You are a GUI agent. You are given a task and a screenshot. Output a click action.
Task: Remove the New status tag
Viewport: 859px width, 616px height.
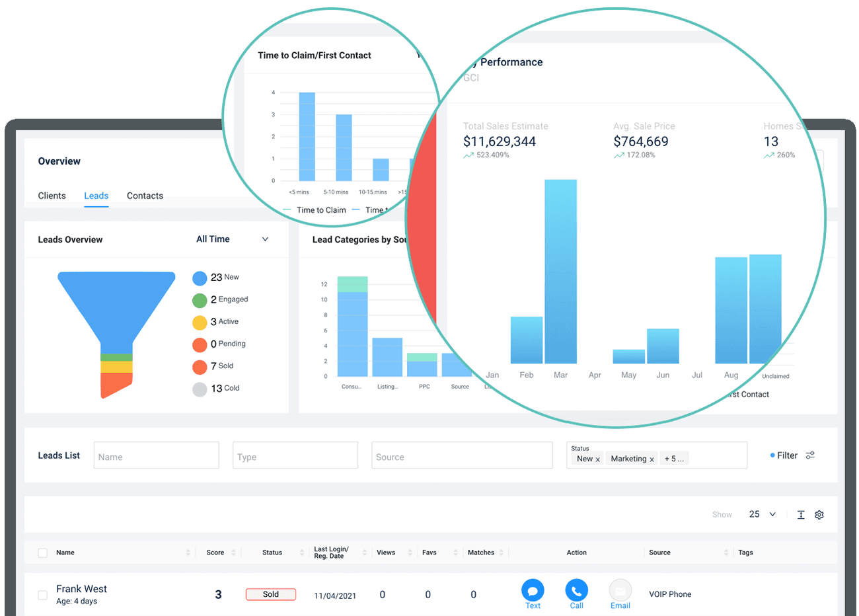pos(598,459)
